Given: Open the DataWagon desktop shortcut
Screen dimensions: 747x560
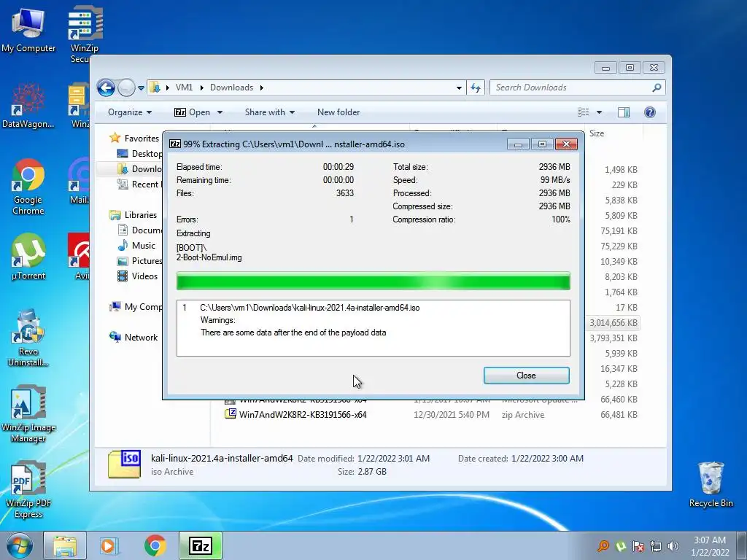Looking at the screenshot, I should pyautogui.click(x=28, y=105).
